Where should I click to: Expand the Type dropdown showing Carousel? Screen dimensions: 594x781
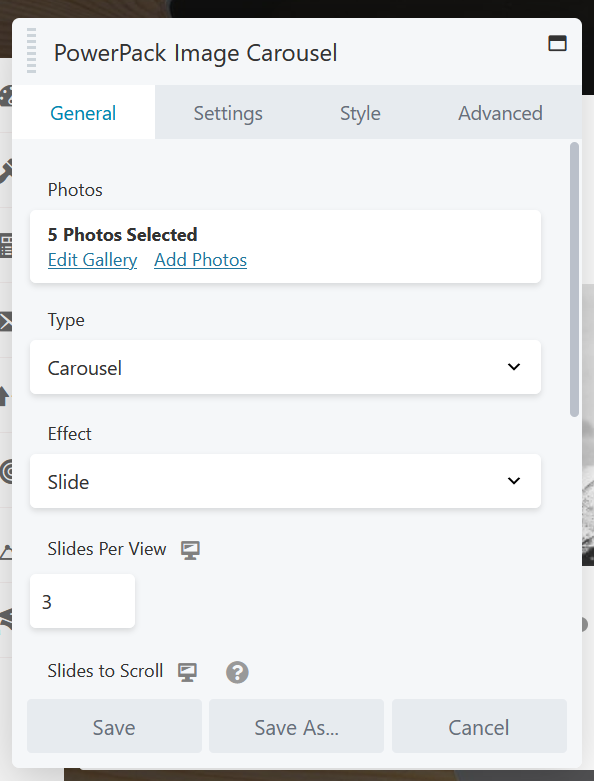coord(285,367)
